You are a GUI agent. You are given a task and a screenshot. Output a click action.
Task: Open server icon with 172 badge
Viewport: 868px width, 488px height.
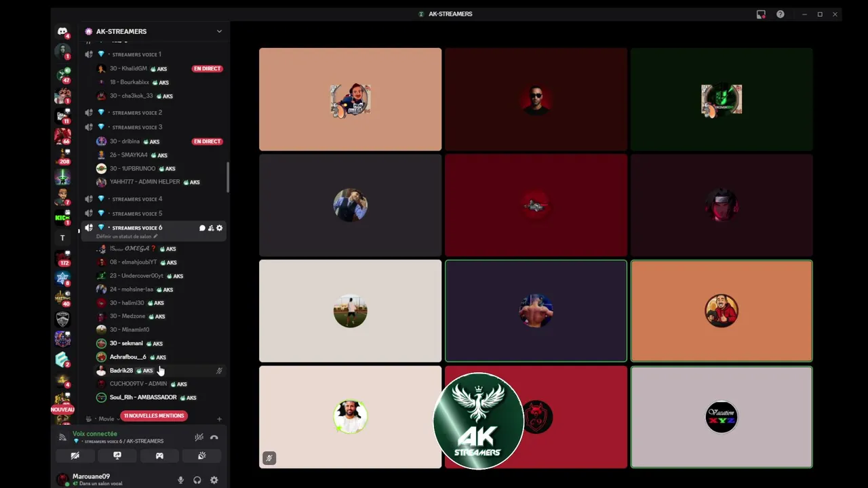point(62,258)
